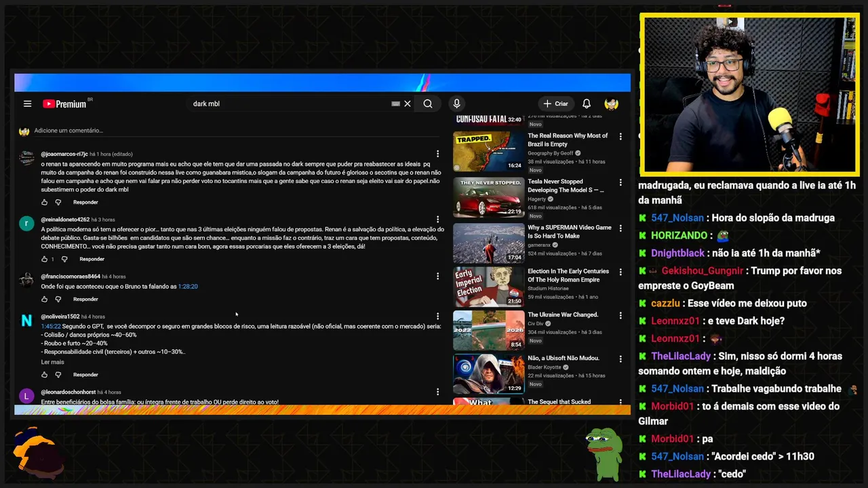Open Tesla Never Stopped video thumbnail
This screenshot has height=488, width=868.
488,197
